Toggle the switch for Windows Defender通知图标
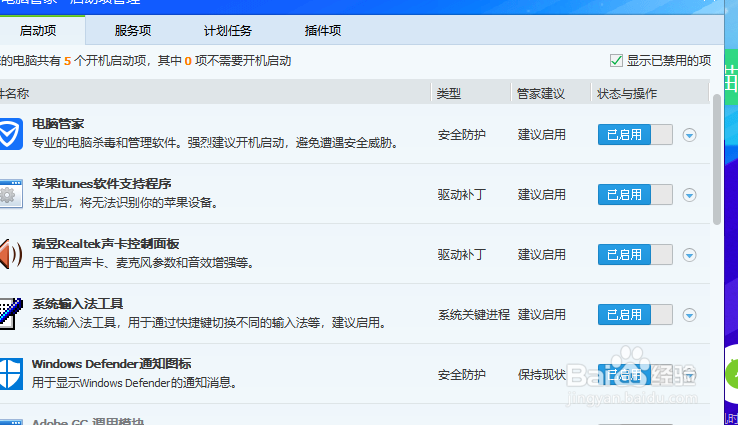 pos(635,375)
